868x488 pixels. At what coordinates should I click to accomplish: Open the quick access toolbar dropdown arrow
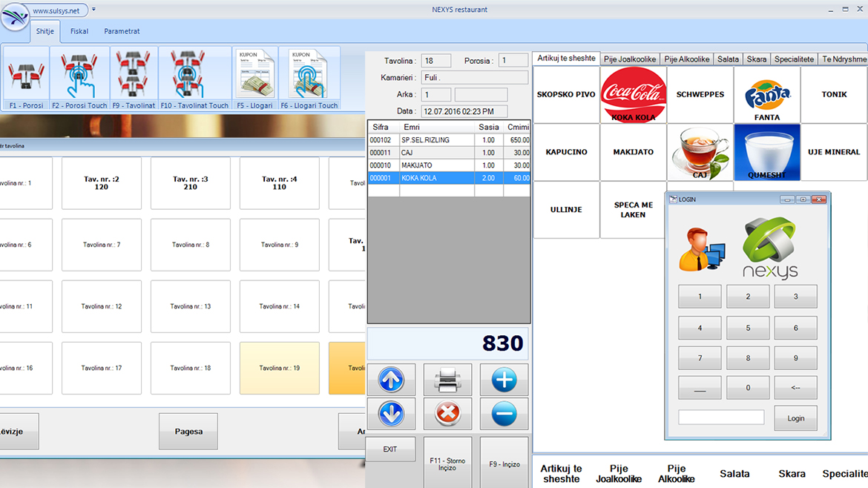(94, 10)
